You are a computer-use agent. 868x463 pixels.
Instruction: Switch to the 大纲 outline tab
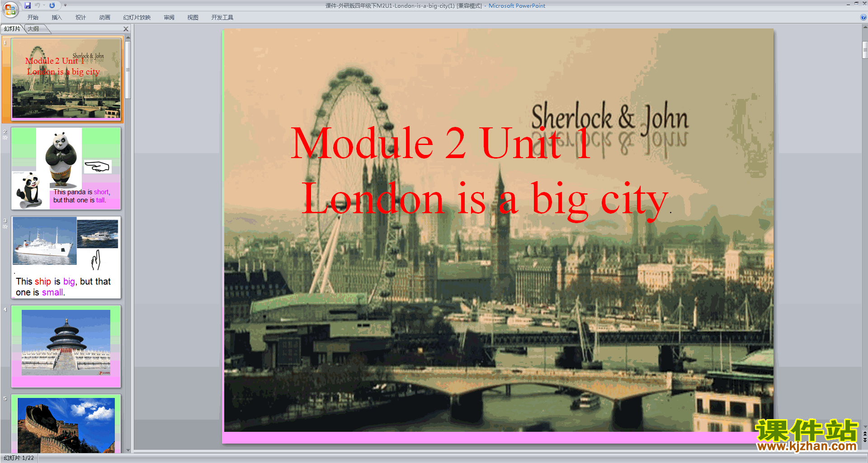point(33,29)
